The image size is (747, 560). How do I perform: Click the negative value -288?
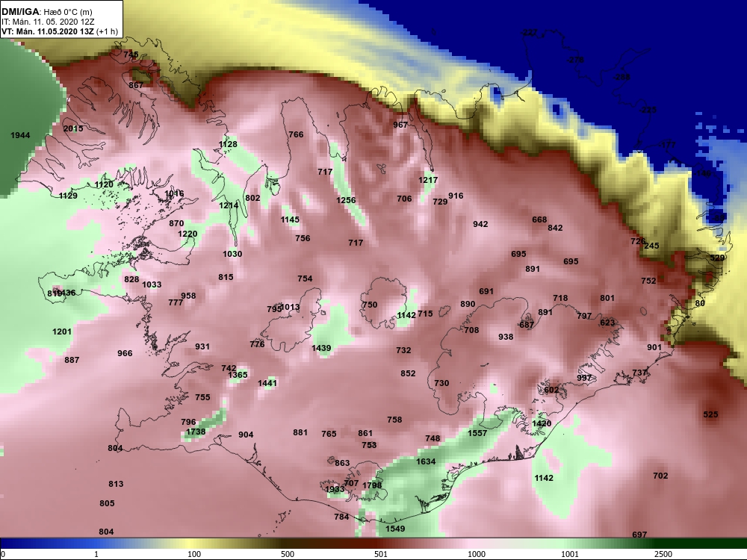[622, 77]
